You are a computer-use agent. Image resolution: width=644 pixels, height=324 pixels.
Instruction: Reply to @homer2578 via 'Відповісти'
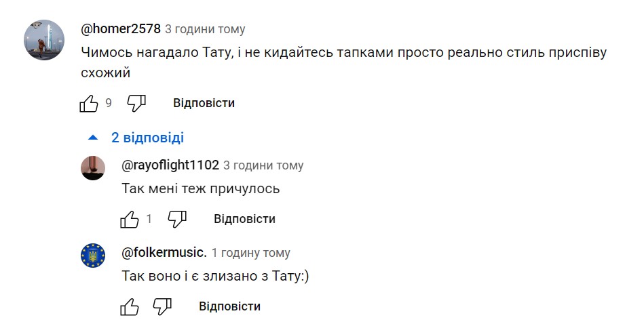coord(204,103)
